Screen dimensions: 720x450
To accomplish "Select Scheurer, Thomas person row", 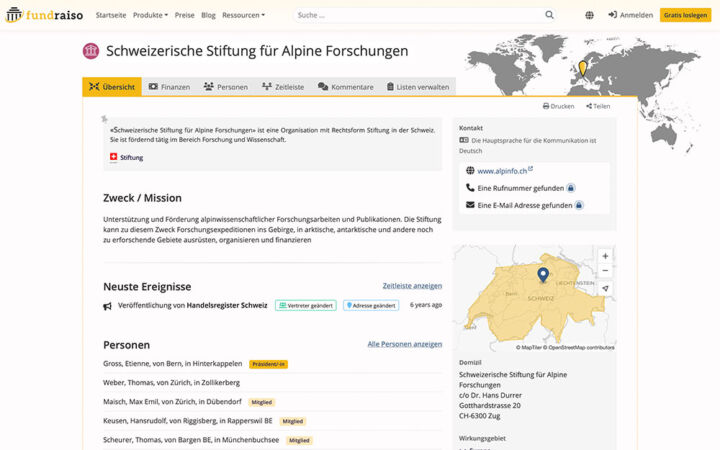I will tap(272, 440).
